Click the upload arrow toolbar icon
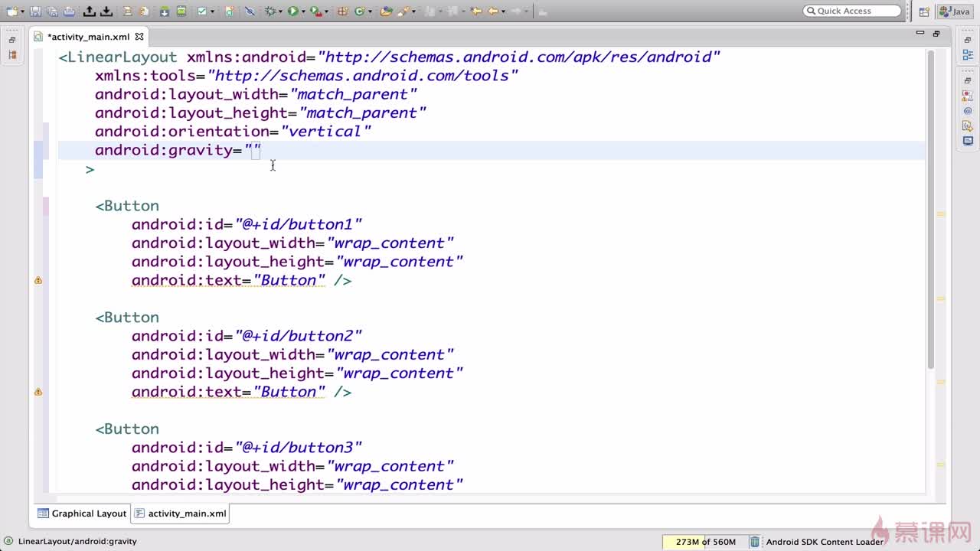980x551 pixels. pos(89,11)
